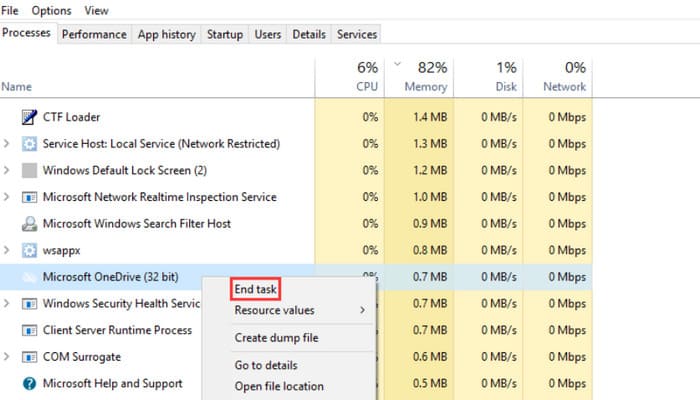Switch to the Processes tab
This screenshot has width=700, height=400.
tap(26, 33)
